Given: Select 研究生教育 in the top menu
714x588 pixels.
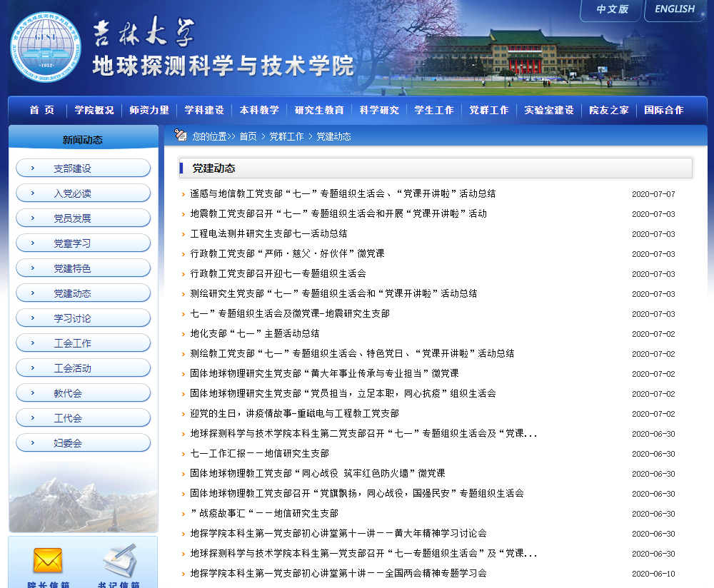Looking at the screenshot, I should click(x=319, y=110).
